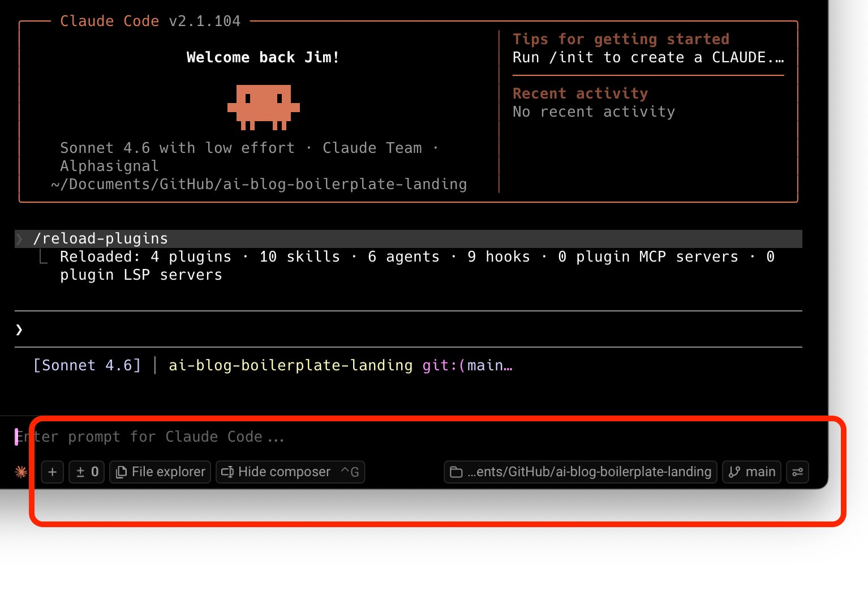Select the /reload-plugins command line
The image size is (868, 590).
[408, 238]
